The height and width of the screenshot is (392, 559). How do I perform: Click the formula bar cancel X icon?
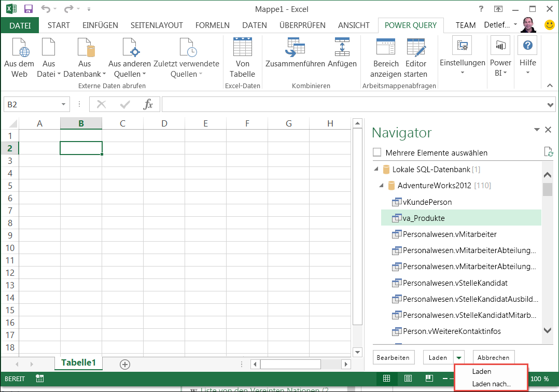click(102, 104)
